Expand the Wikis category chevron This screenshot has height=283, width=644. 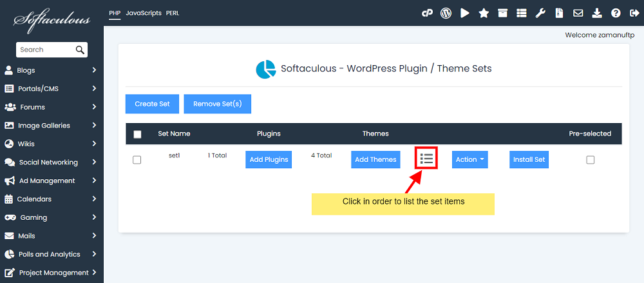click(94, 144)
